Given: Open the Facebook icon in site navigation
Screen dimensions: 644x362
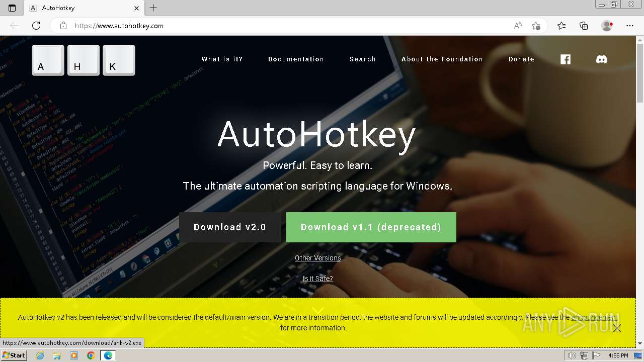Looking at the screenshot, I should tap(566, 59).
